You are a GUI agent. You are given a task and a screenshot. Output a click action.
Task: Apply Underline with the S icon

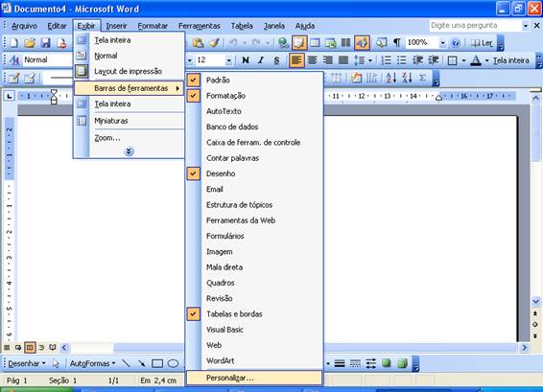pyautogui.click(x=276, y=60)
